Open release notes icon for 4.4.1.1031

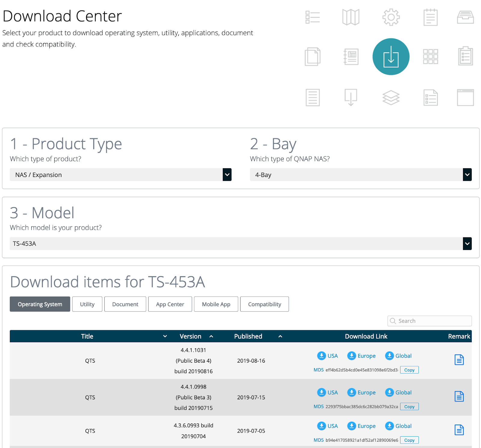(x=459, y=360)
